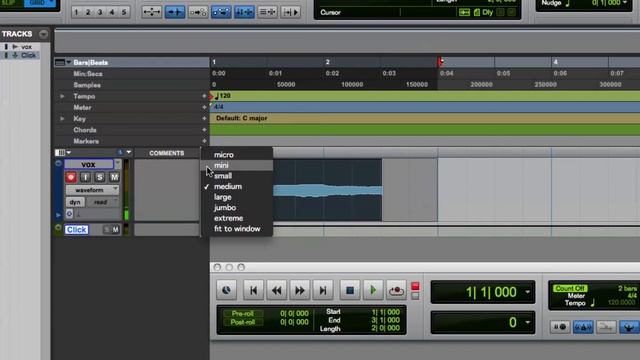Add a tempo change with plus button
Image resolution: width=640 pixels, height=360 pixels.
coord(204,96)
